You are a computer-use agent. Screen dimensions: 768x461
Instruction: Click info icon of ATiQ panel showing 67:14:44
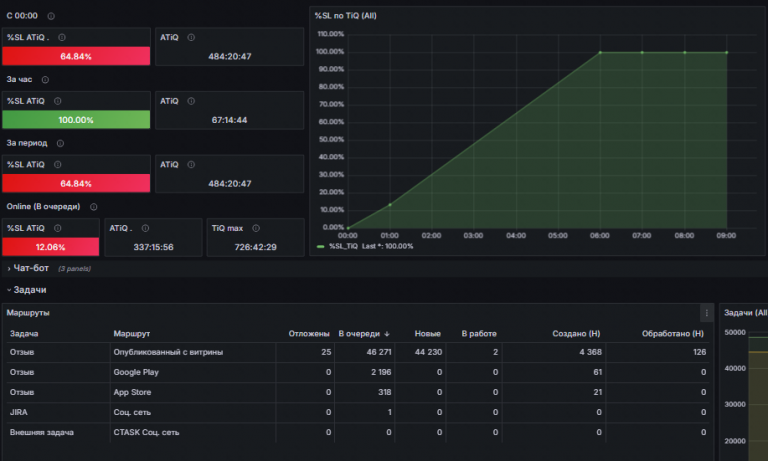[191, 101]
